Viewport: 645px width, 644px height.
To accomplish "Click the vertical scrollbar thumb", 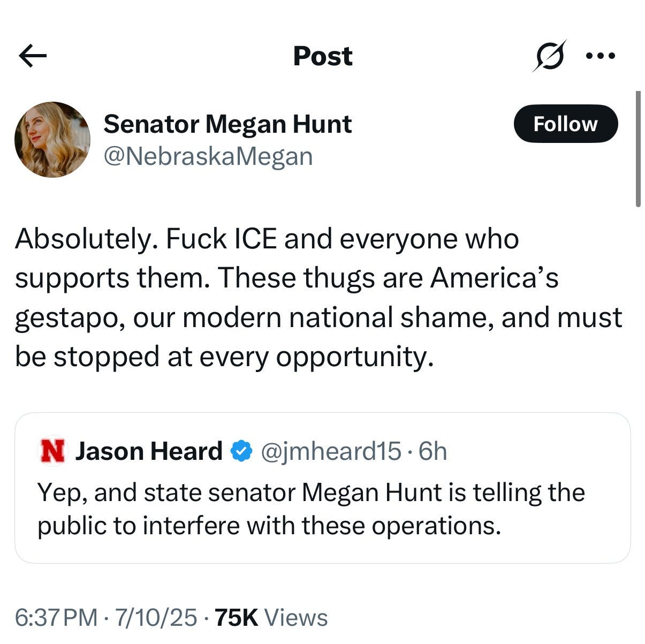I will 638,149.
